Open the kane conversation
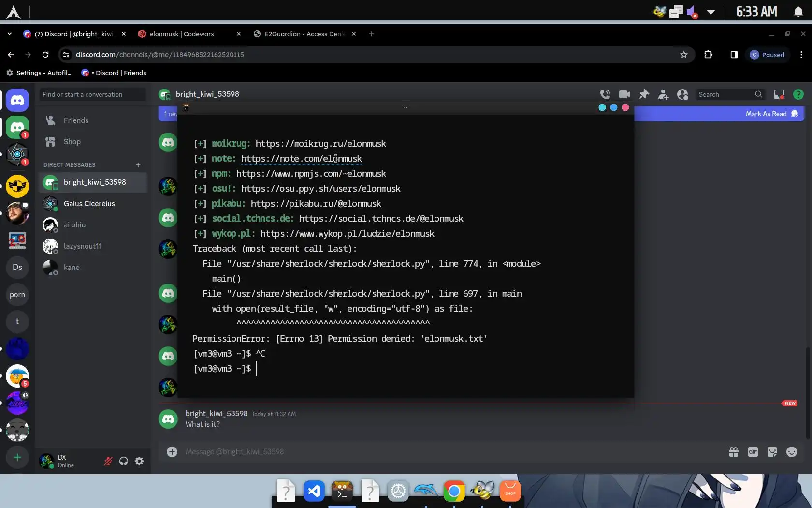 [93, 268]
